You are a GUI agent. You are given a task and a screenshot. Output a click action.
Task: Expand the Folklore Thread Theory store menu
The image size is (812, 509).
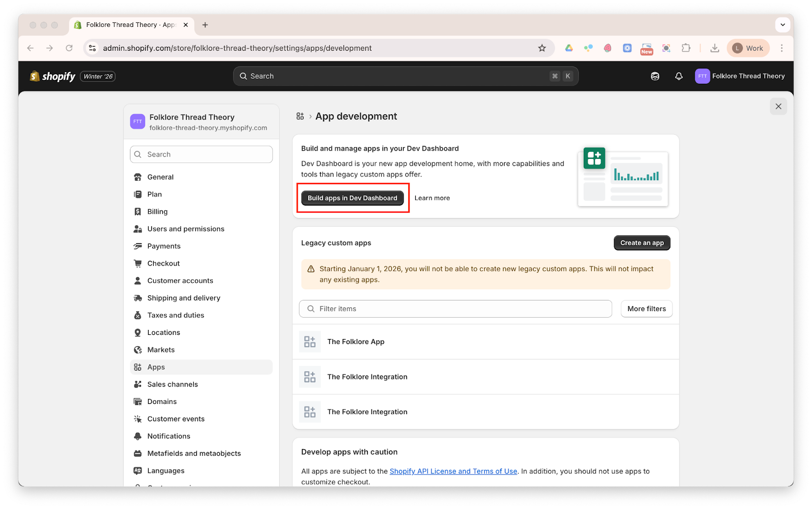click(x=740, y=76)
